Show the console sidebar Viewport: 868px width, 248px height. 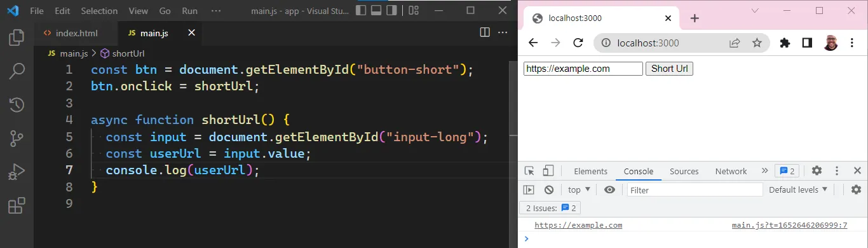(x=529, y=189)
